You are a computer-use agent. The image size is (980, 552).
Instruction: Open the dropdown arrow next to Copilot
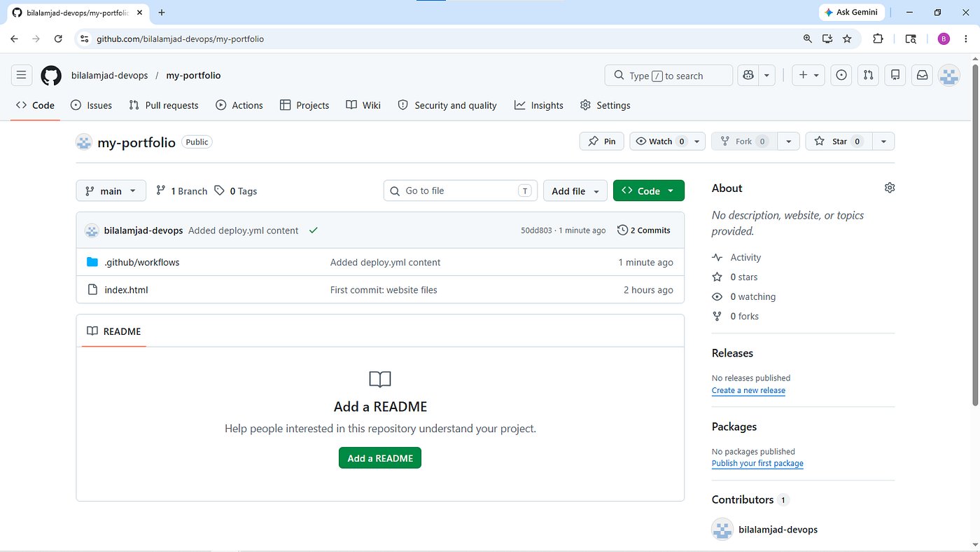(767, 76)
